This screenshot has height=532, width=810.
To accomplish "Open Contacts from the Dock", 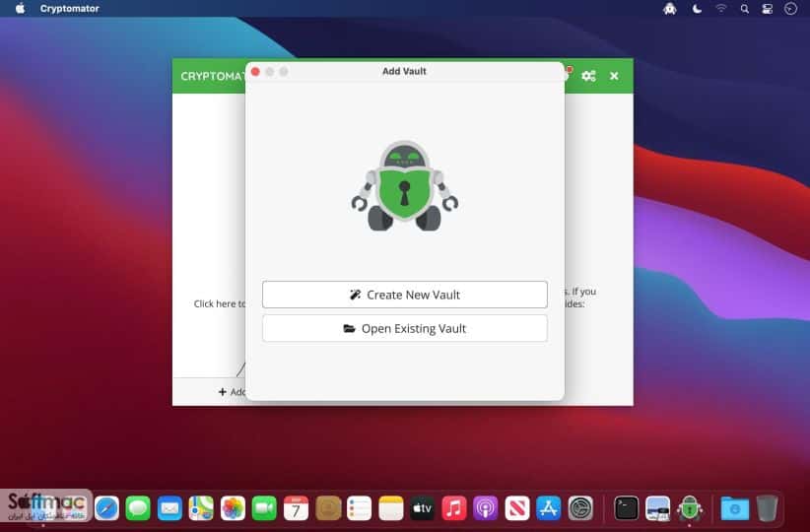I will [x=328, y=508].
